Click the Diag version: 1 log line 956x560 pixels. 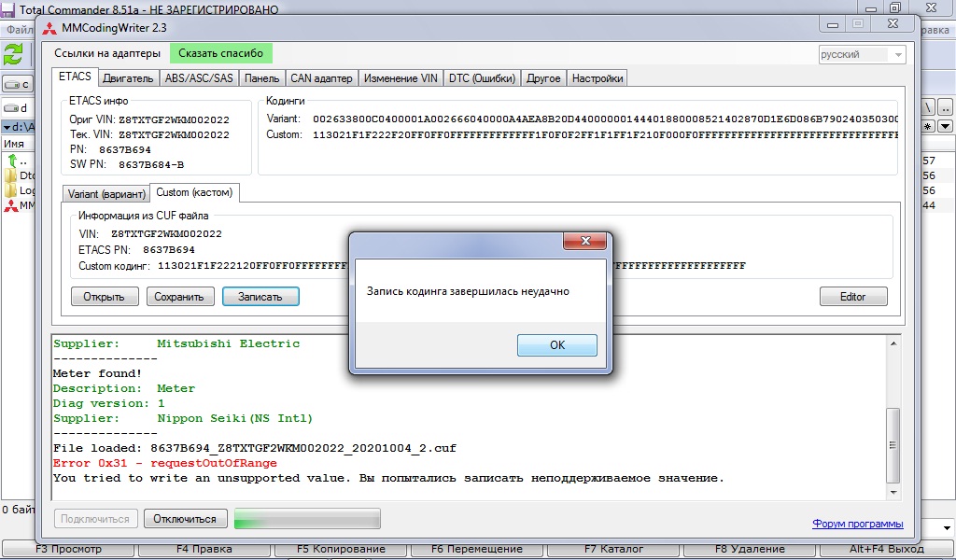pyautogui.click(x=108, y=403)
